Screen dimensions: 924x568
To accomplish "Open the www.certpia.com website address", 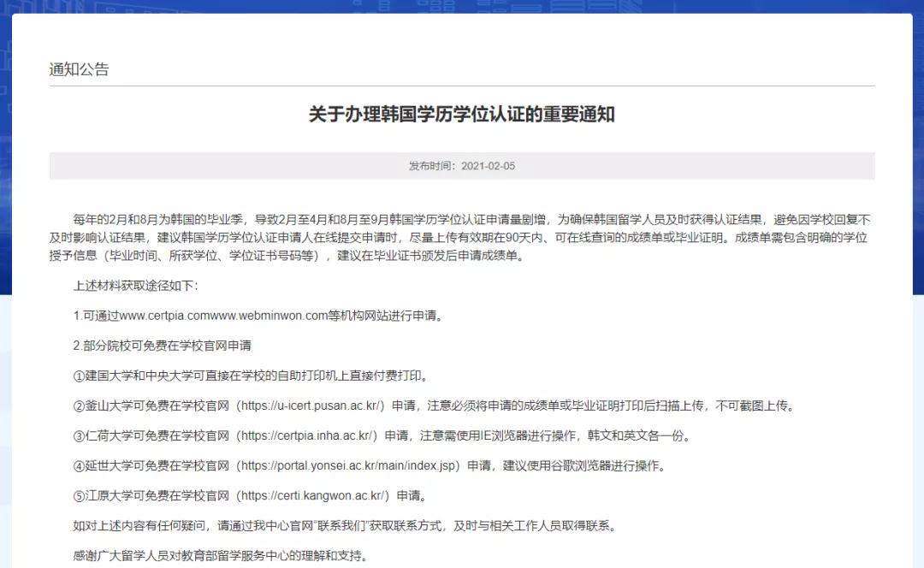I will coord(164,316).
